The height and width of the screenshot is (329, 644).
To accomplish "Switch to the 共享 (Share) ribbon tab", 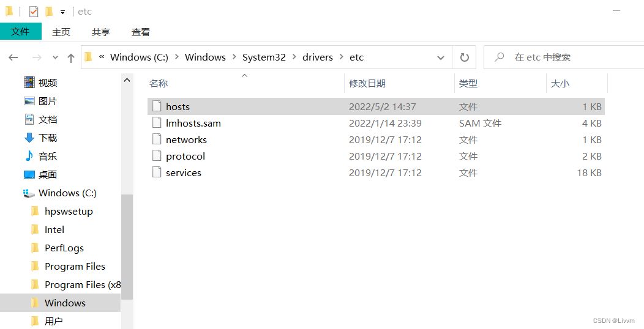I will tap(101, 32).
